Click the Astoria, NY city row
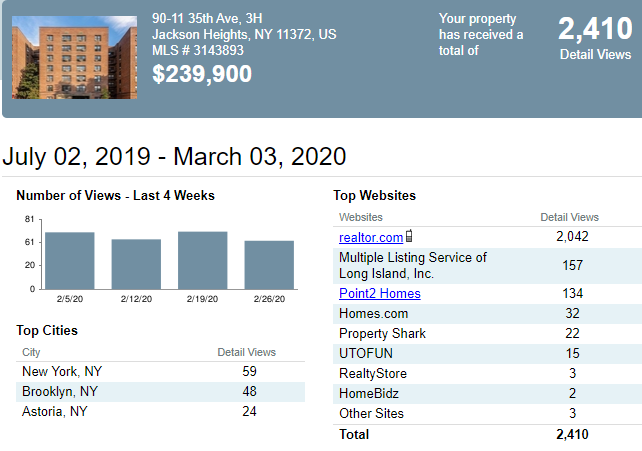This screenshot has width=642, height=451. (160, 411)
